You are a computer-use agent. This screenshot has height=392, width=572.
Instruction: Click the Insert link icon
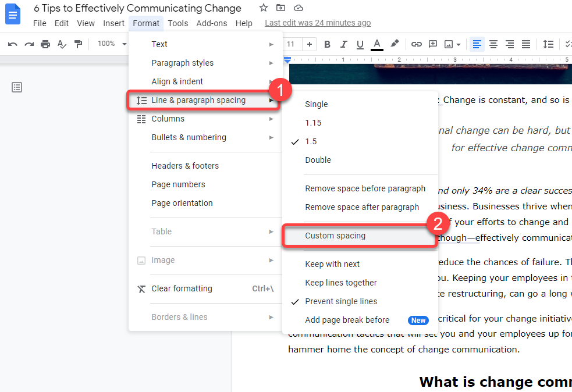tap(416, 44)
